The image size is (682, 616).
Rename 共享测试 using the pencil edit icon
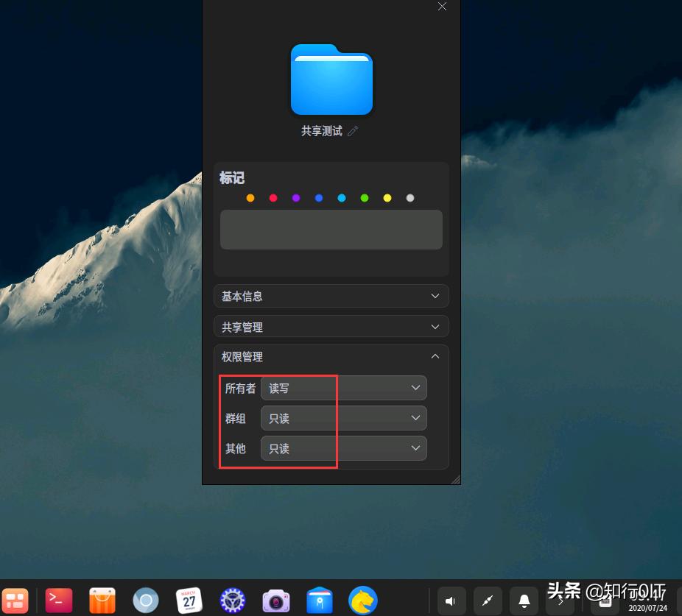353,130
